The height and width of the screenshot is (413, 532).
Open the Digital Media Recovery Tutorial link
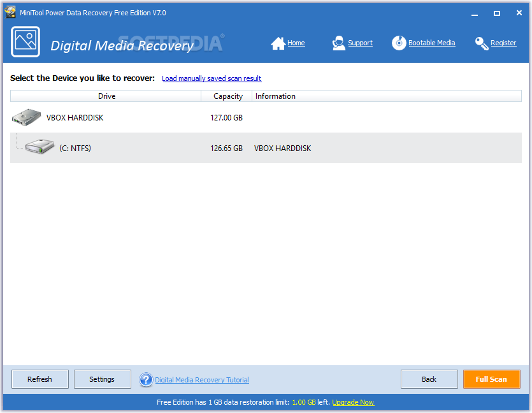pos(202,380)
